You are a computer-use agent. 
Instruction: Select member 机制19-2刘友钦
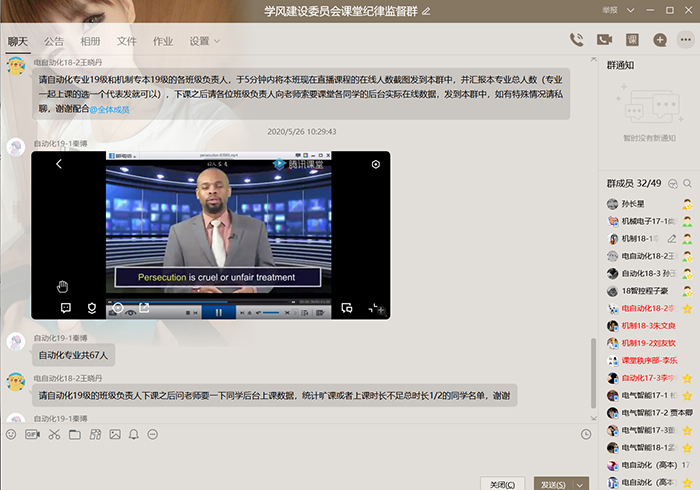(649, 343)
